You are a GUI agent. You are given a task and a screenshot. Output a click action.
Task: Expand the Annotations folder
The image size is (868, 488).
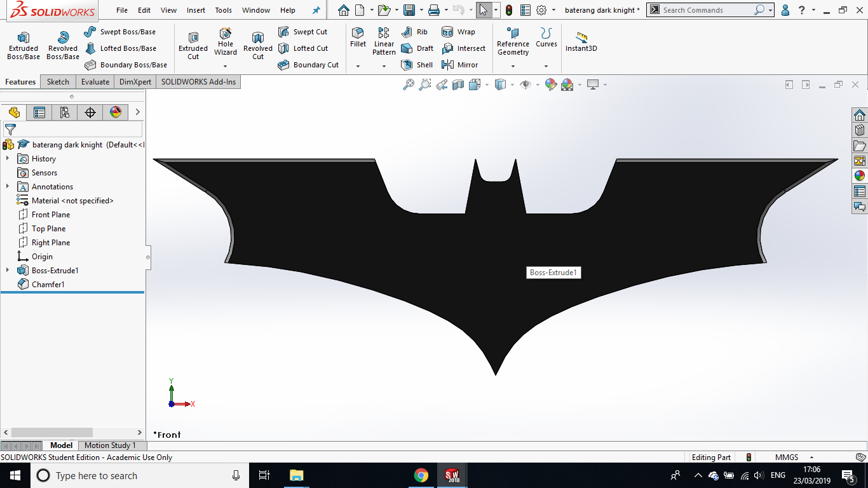pyautogui.click(x=8, y=187)
